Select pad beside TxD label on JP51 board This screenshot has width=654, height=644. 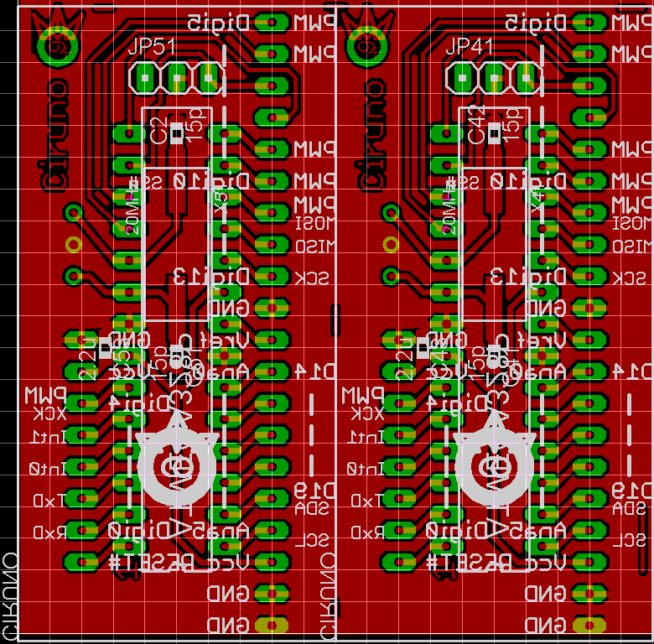click(81, 498)
